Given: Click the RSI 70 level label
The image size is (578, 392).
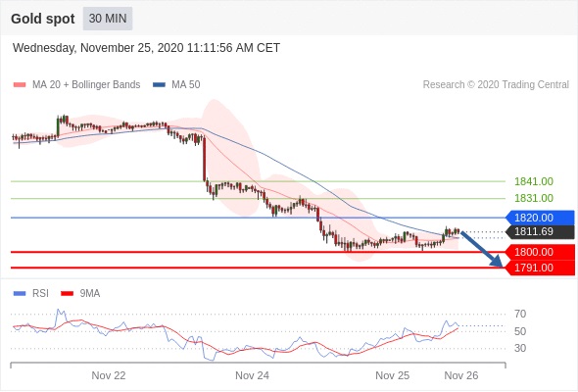Looking at the screenshot, I should coord(520,315).
